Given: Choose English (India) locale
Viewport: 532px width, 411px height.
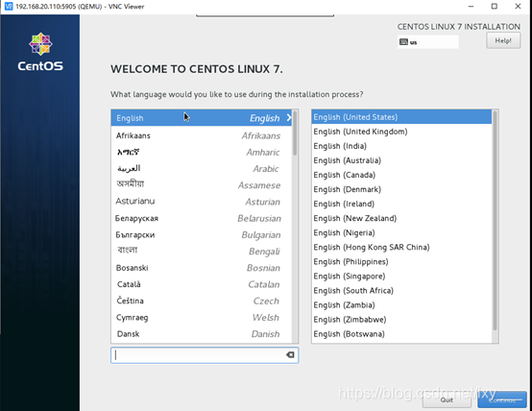Looking at the screenshot, I should click(401, 146).
